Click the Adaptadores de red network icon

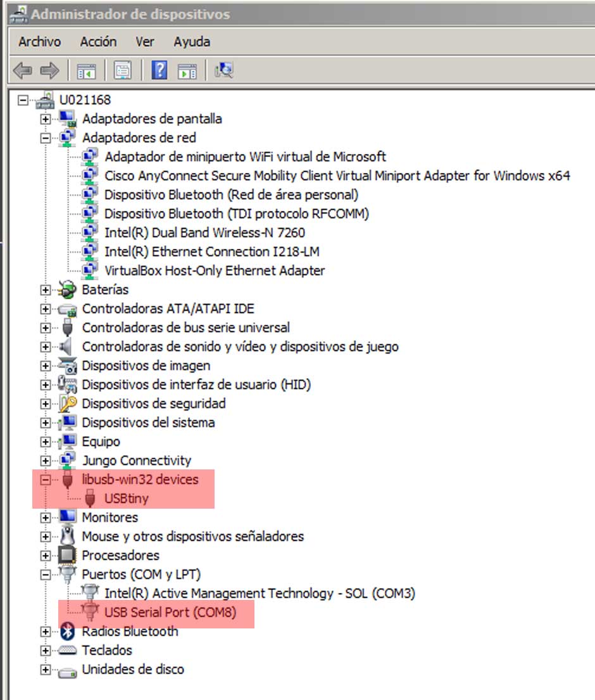[x=68, y=138]
